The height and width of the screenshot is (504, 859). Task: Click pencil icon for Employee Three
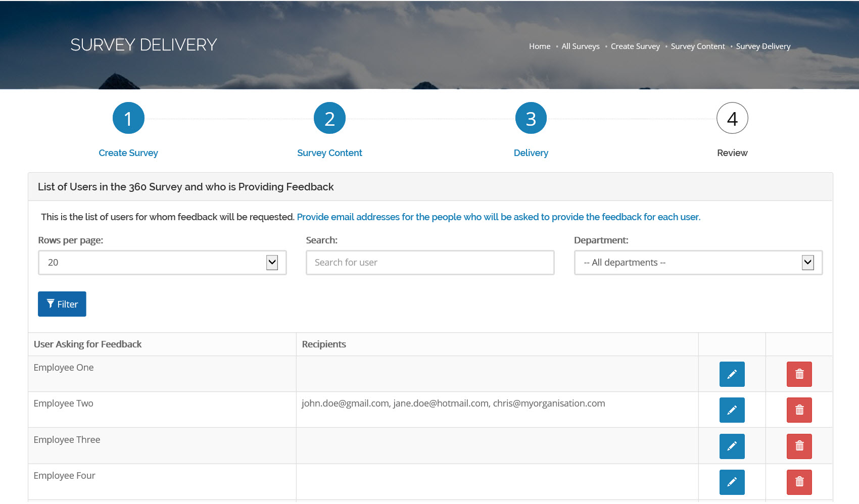tap(732, 446)
